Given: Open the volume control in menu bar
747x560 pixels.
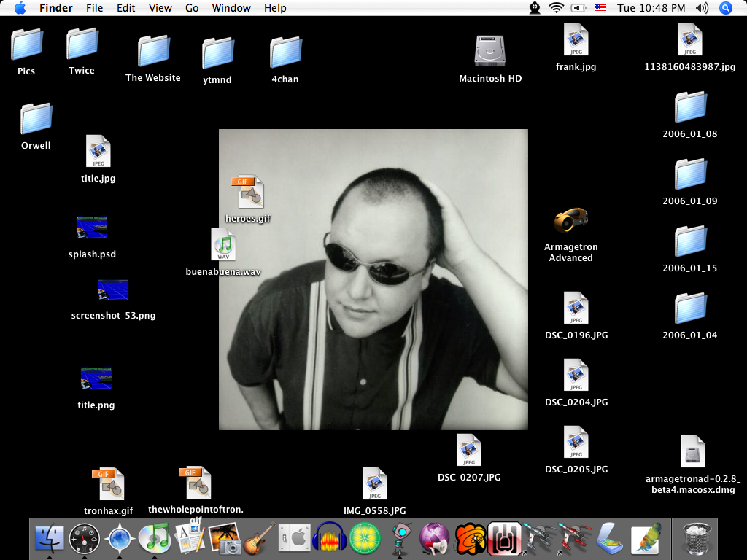Looking at the screenshot, I should [702, 8].
